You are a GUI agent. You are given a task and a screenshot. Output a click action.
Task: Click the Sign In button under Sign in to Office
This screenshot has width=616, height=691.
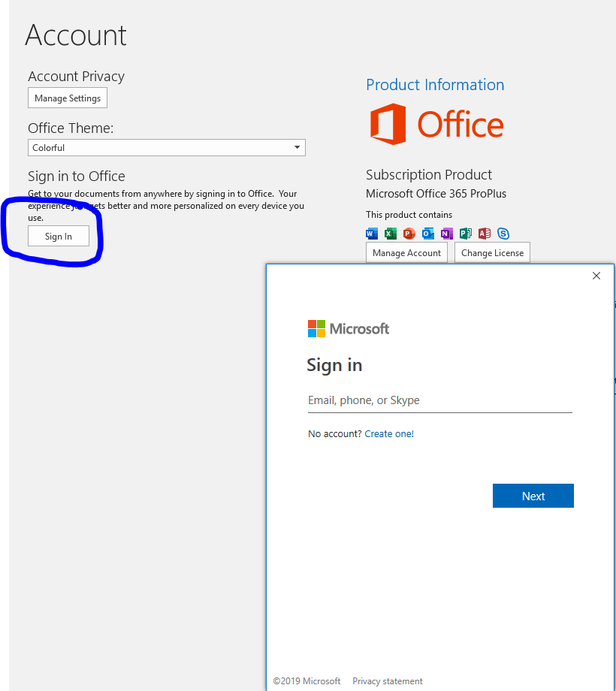point(59,236)
